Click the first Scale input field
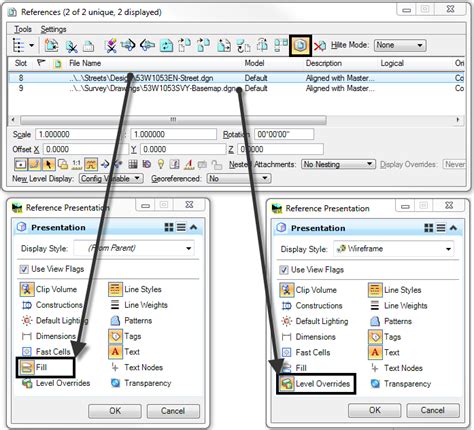This screenshot has height=430, width=474. pyautogui.click(x=78, y=134)
